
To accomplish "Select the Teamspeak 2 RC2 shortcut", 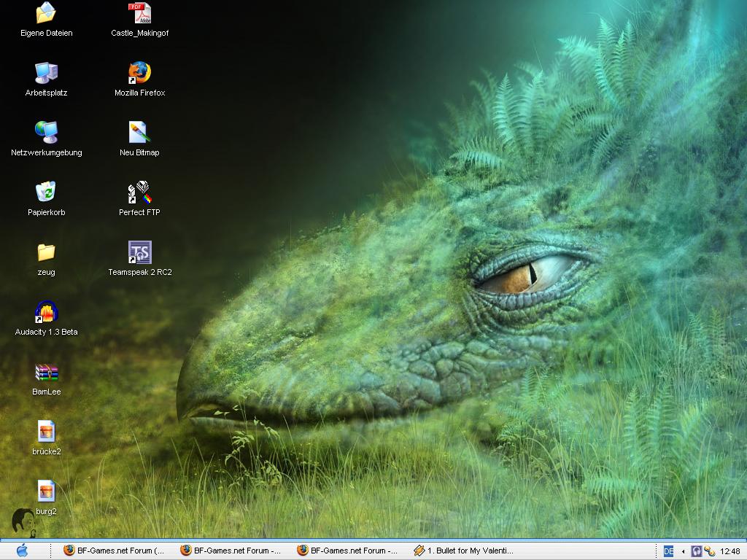I will click(139, 252).
